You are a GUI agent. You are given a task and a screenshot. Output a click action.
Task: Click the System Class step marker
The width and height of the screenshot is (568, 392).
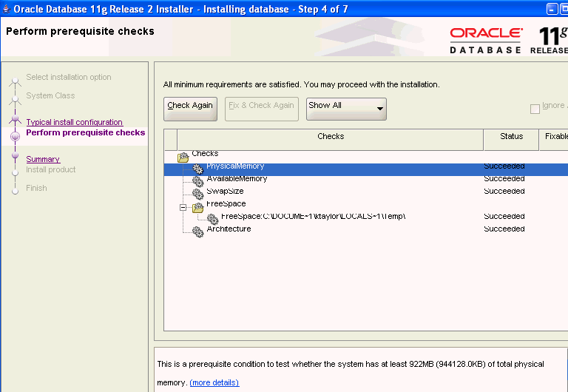coord(16,99)
